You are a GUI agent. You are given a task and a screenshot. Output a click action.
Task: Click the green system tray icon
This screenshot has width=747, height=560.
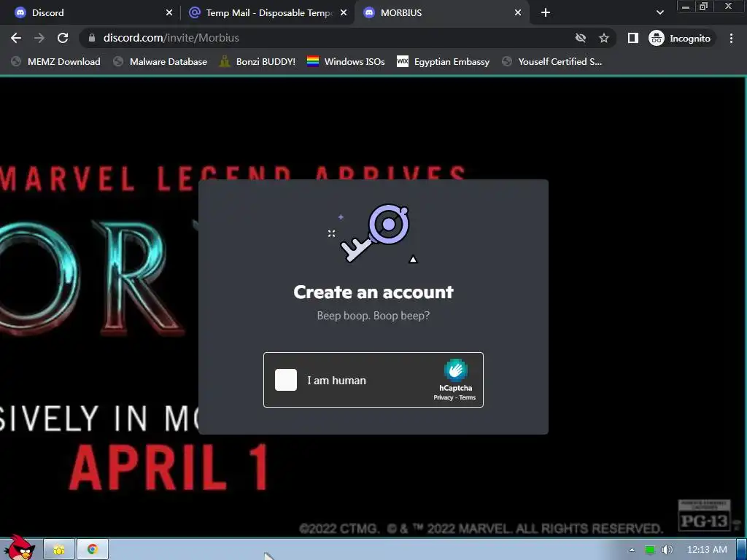click(650, 550)
